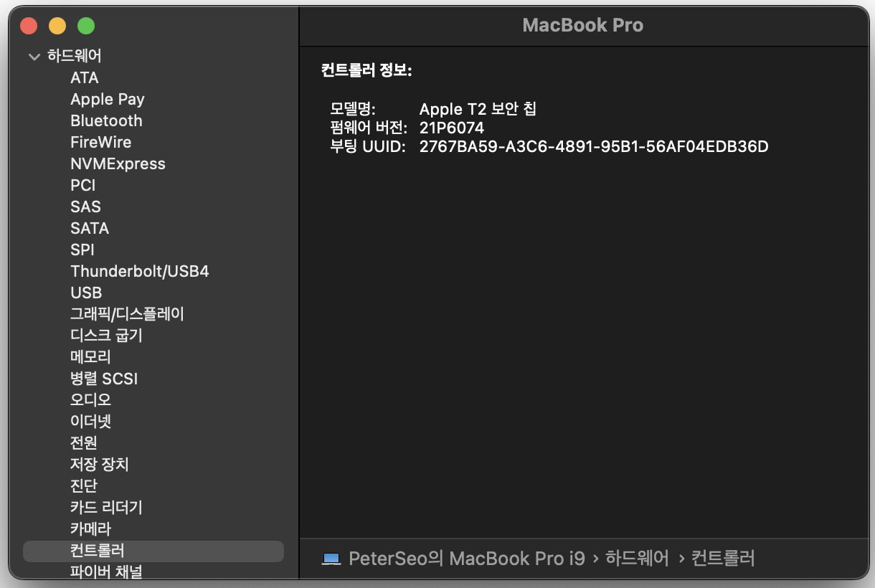Viewport: 875px width, 588px height.
Task: Select 전원 in the sidebar
Action: pyautogui.click(x=84, y=443)
